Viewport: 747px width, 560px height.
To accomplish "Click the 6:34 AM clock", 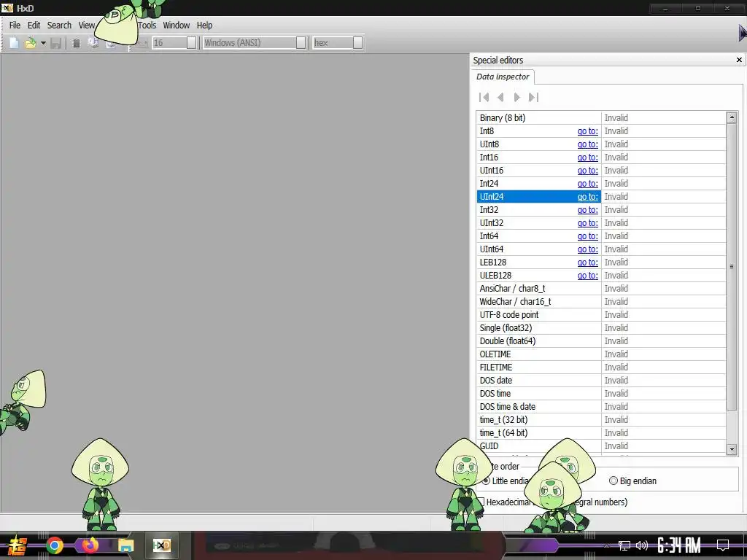I will click(679, 545).
